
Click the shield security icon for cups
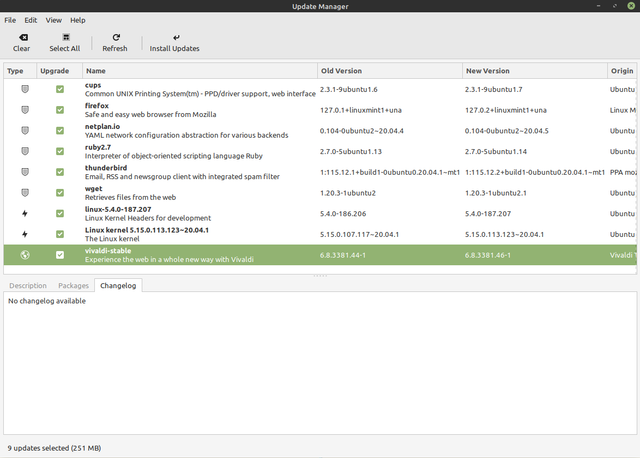tap(25, 89)
